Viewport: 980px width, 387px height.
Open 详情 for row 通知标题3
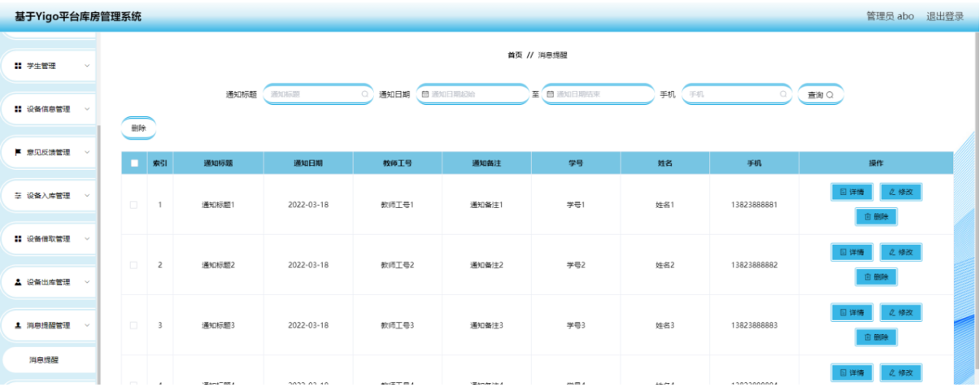(852, 312)
